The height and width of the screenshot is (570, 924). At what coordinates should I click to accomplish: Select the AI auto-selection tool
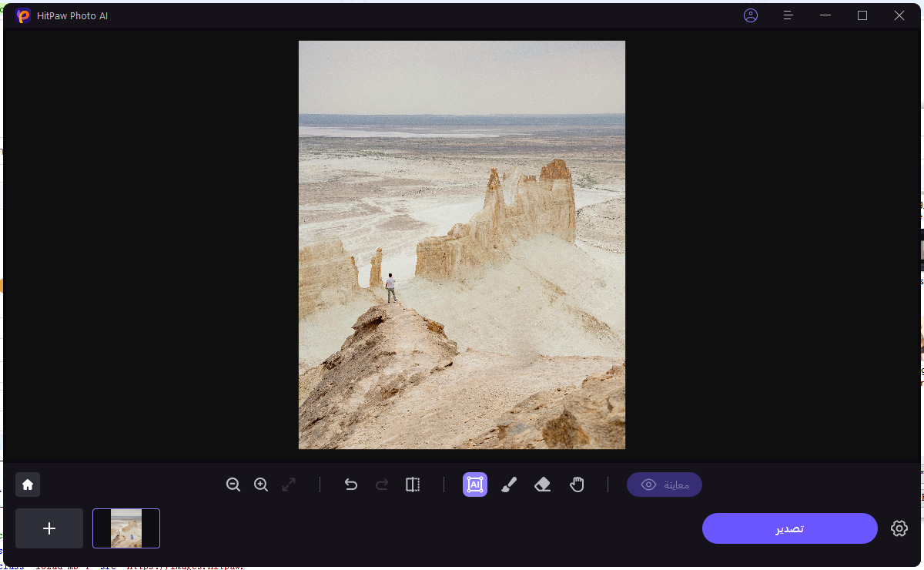pyautogui.click(x=475, y=484)
